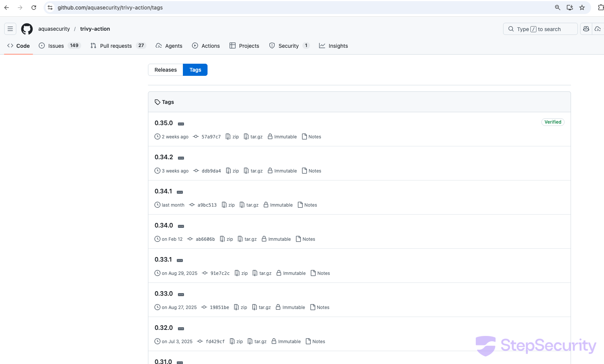Open commit ab6606b
The image size is (604, 364).
click(201, 239)
